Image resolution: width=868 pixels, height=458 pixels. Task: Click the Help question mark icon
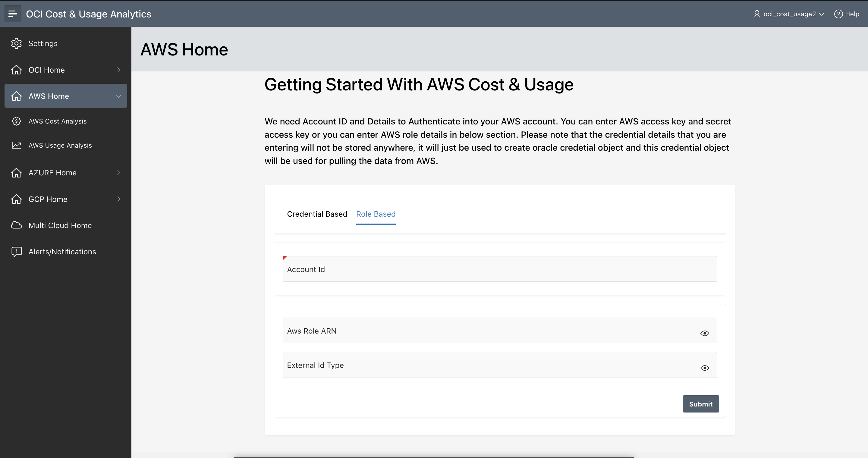tap(838, 14)
